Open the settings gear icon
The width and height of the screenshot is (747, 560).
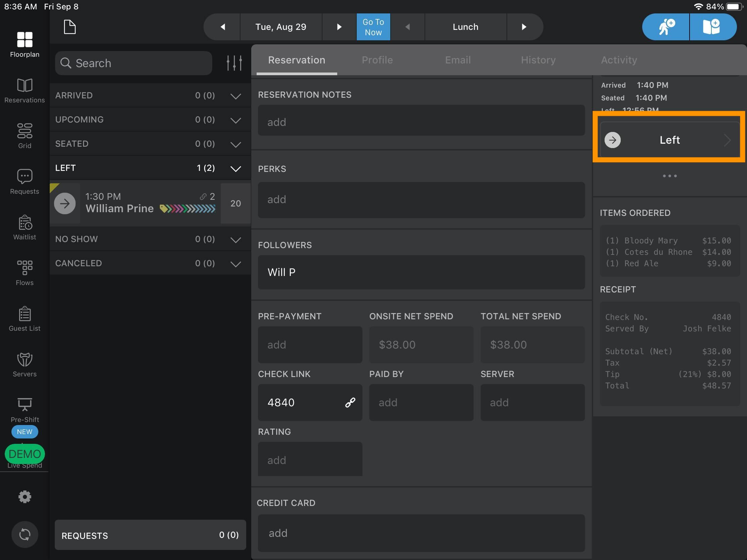(25, 497)
